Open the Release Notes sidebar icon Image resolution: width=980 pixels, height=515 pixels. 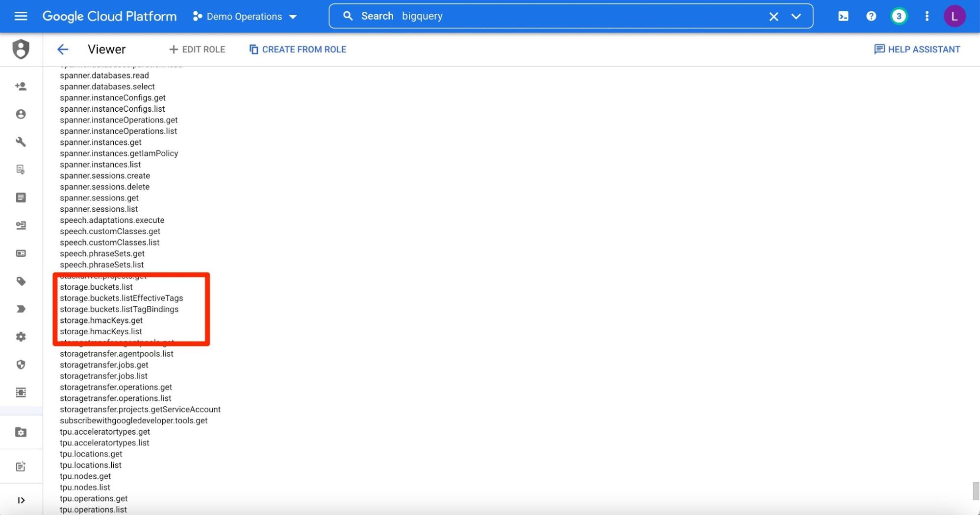21,466
